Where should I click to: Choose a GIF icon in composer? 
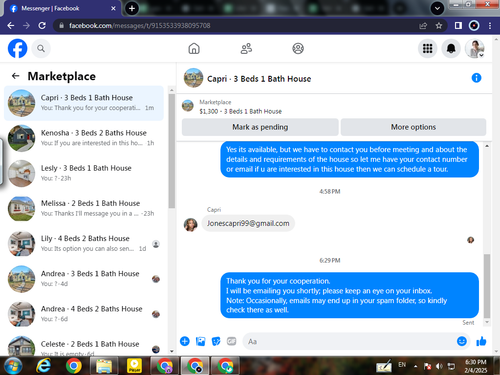pyautogui.click(x=232, y=341)
